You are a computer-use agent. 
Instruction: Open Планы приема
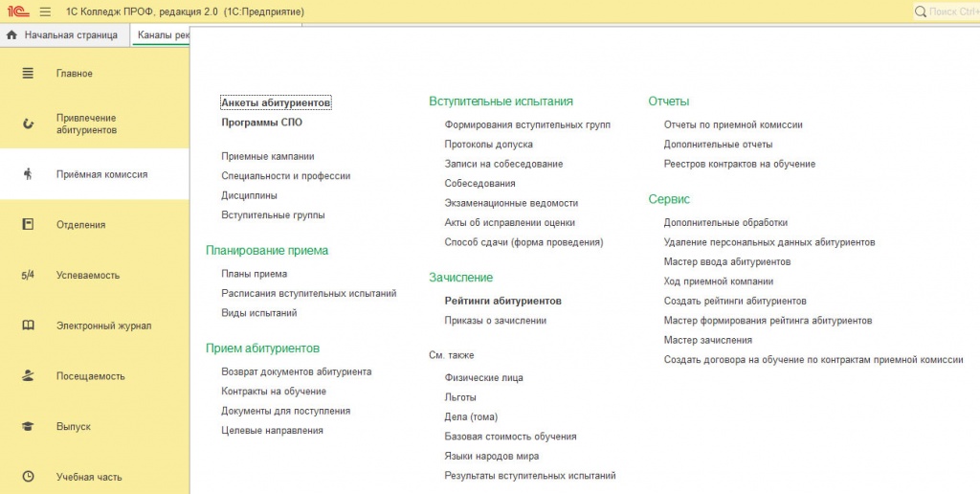(x=254, y=274)
